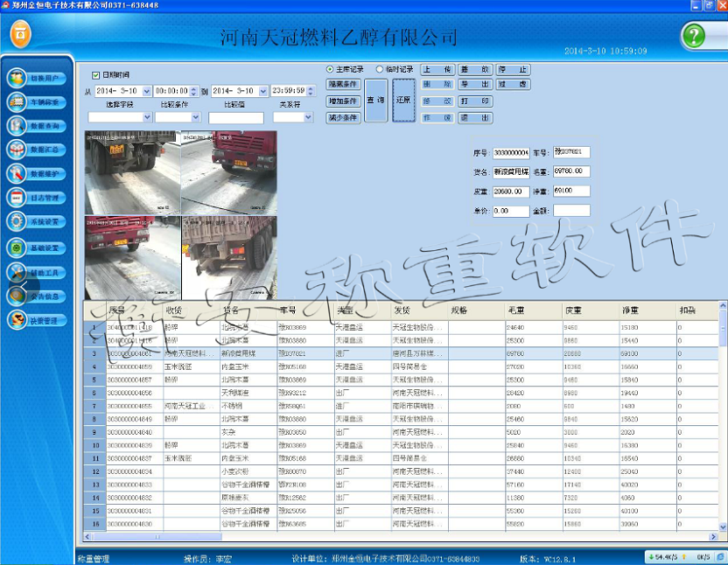The height and width of the screenshot is (565, 728).
Task: Open 数据维护 data maintenance module
Action: [x=36, y=174]
